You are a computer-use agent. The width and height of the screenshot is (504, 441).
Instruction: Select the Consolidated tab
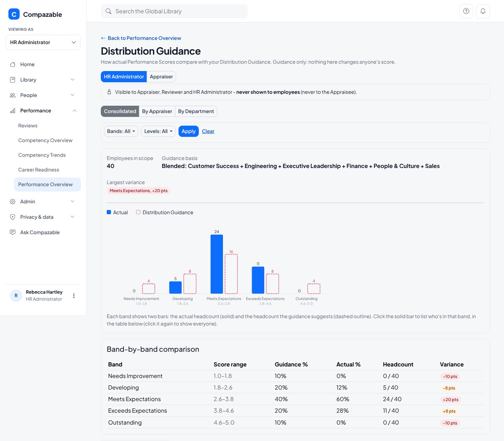[x=120, y=111]
